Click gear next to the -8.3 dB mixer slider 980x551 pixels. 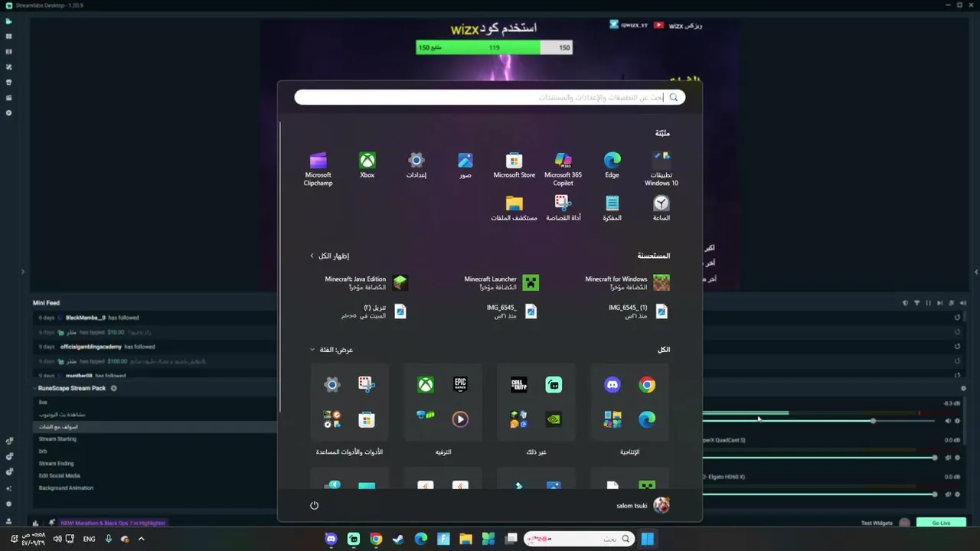(x=957, y=421)
